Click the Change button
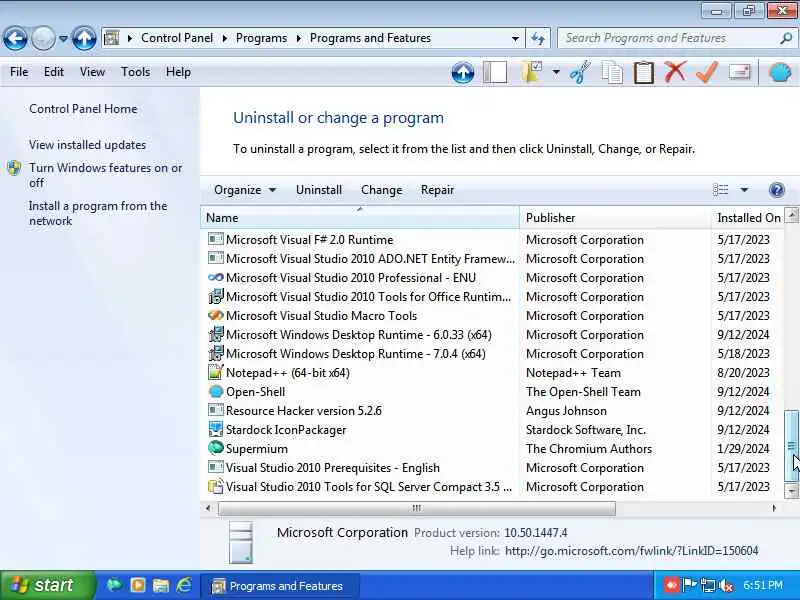The height and width of the screenshot is (600, 800). [x=382, y=190]
